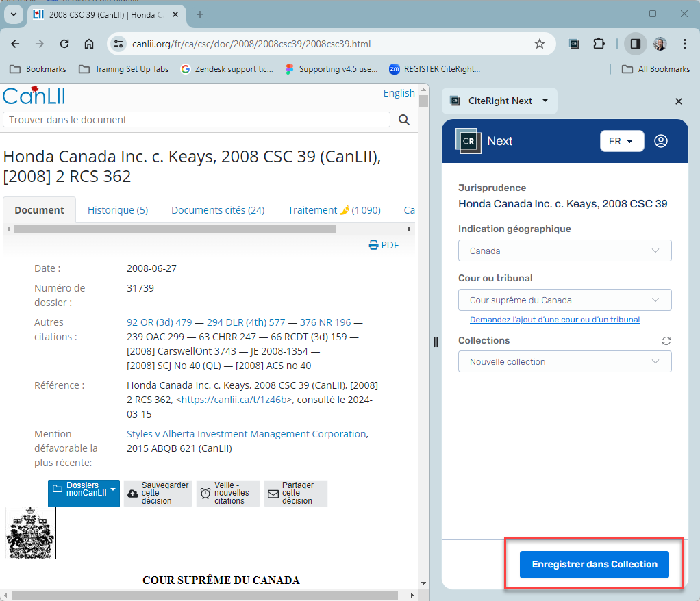Open the Nouvelle collection dropdown

pos(565,362)
